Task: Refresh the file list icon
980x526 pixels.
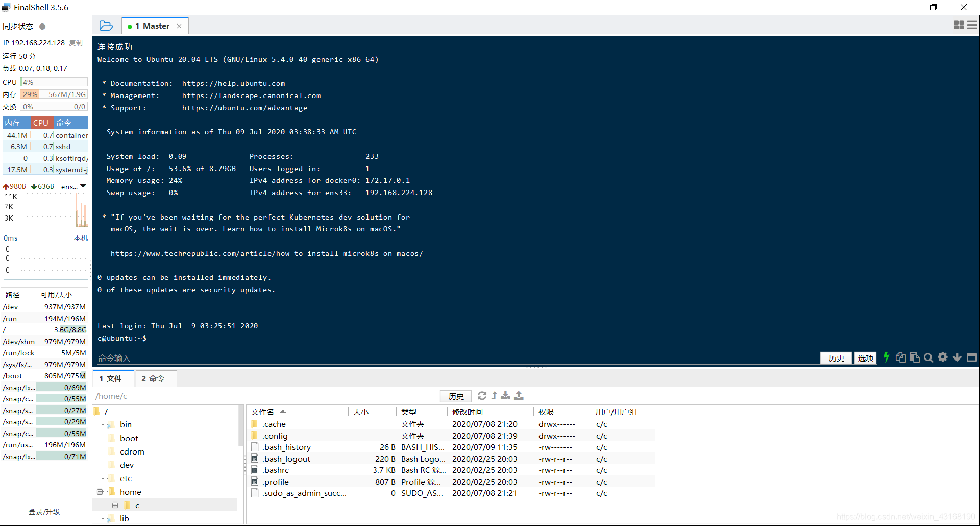Action: coord(482,396)
